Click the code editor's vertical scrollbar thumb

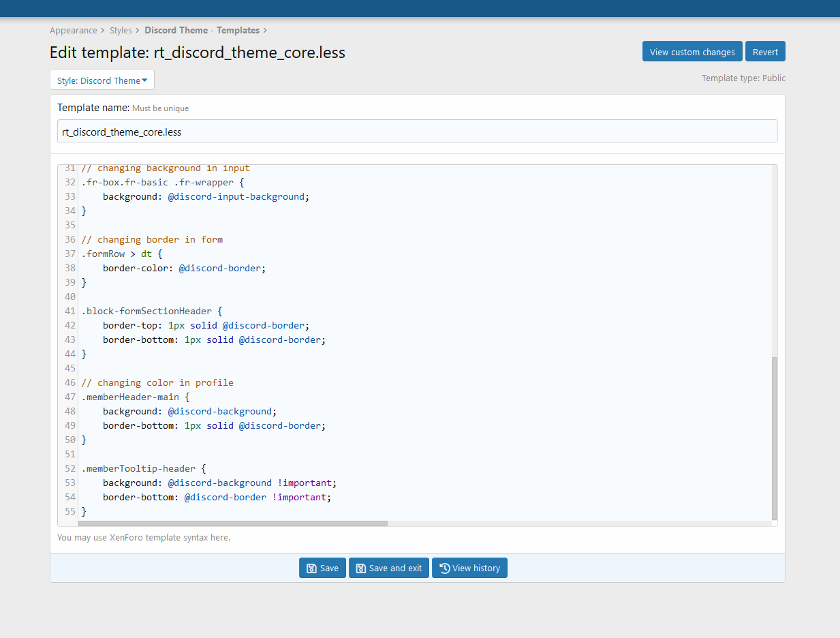point(774,436)
